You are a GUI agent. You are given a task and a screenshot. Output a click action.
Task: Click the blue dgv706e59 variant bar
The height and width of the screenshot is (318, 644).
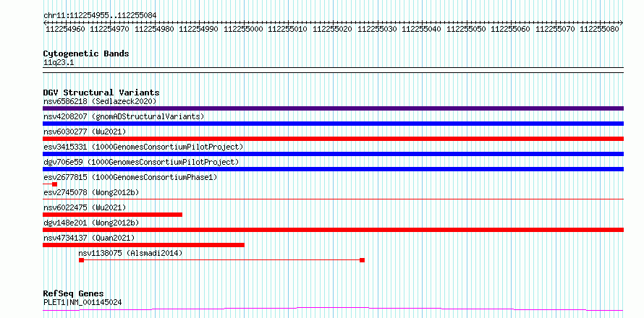tap(333, 169)
